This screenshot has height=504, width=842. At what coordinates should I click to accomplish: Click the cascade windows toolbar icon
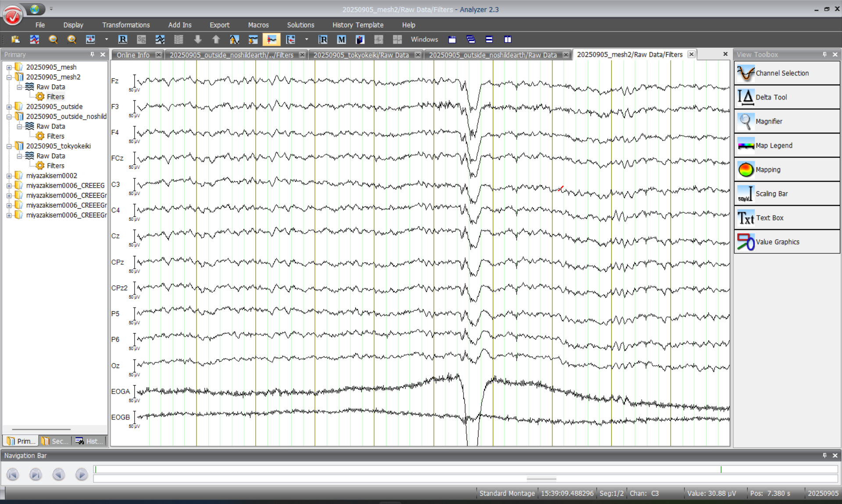click(471, 39)
